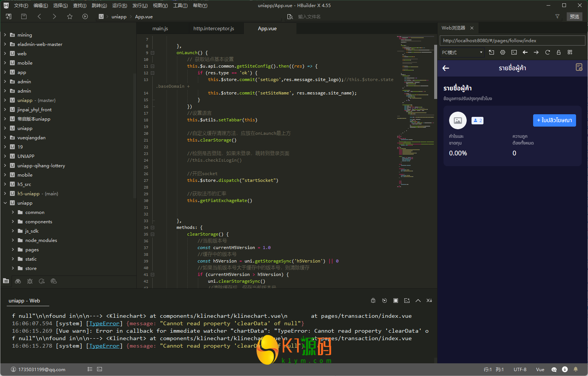The width and height of the screenshot is (588, 376).
Task: Open browser settings gear icon
Action: coord(503,52)
